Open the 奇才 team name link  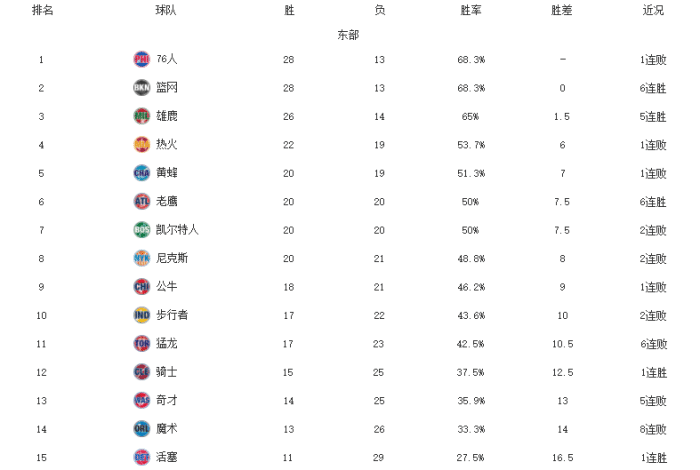pyautogui.click(x=166, y=400)
